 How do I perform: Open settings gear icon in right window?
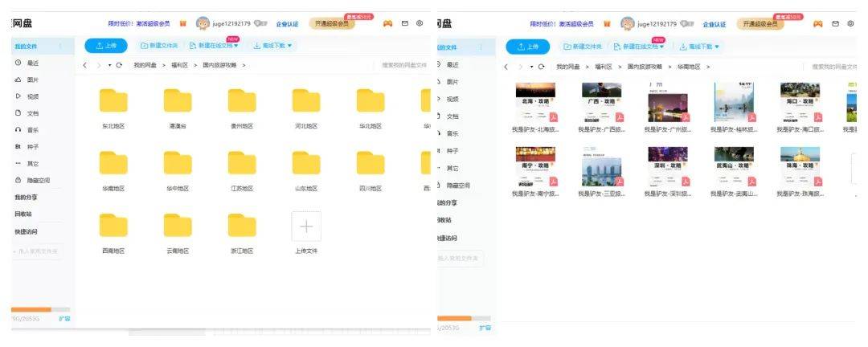[851, 24]
